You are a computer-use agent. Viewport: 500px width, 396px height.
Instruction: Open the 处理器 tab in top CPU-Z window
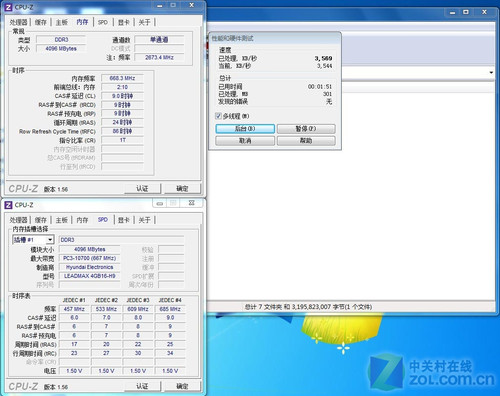point(18,22)
